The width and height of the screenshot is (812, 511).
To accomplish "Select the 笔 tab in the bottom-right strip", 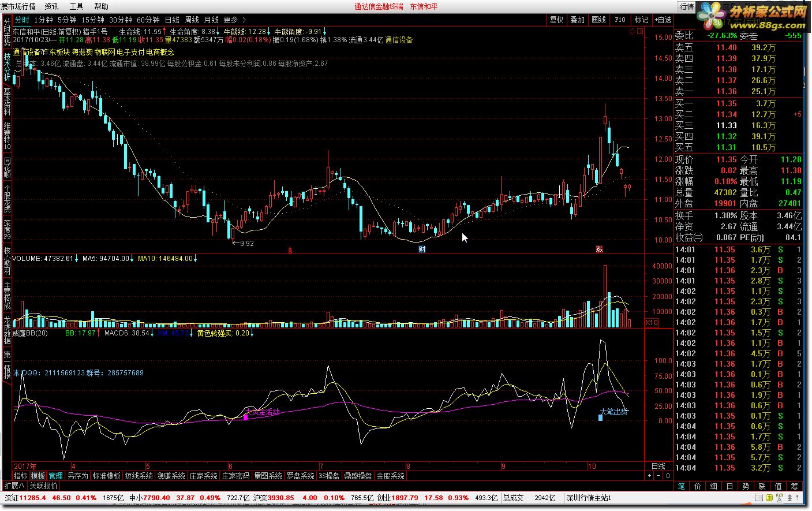I will tap(682, 486).
